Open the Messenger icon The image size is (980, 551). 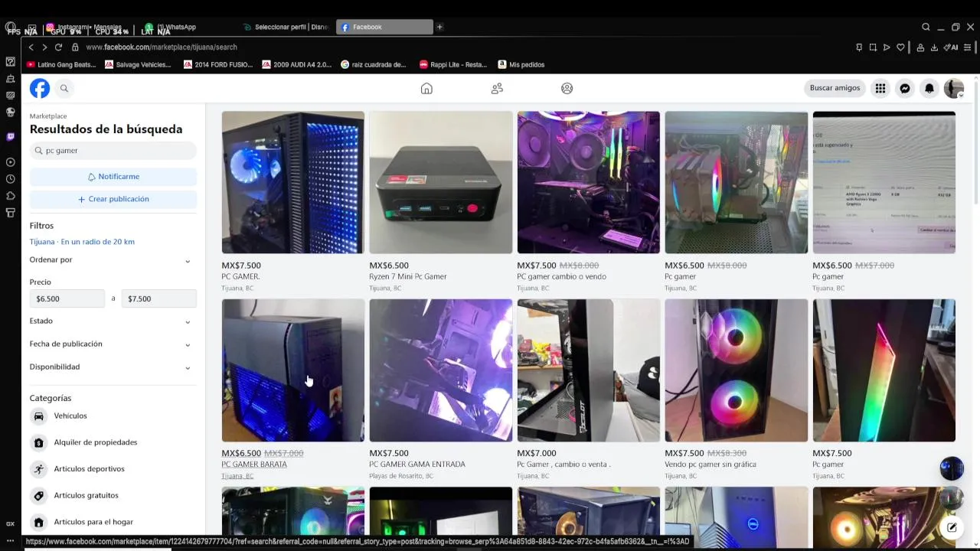coord(905,88)
